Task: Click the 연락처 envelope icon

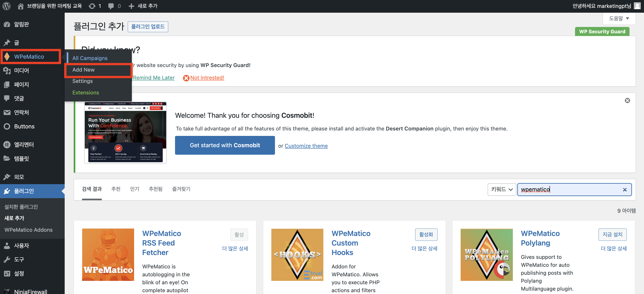Action: coord(7,112)
